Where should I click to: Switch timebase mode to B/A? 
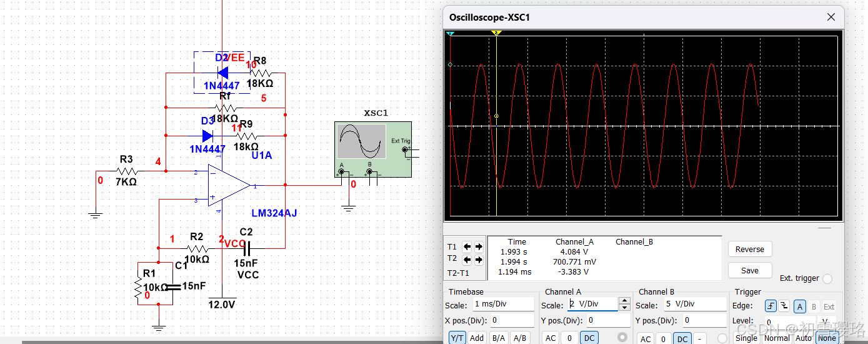point(499,338)
